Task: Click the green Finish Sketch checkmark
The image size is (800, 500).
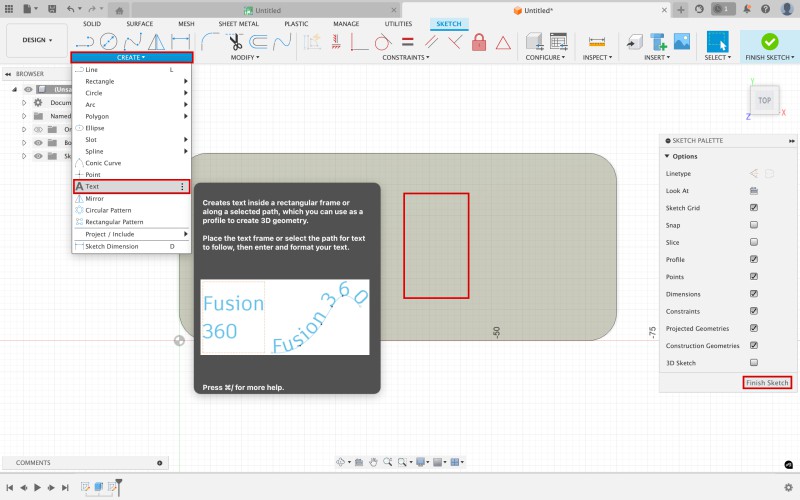Action: (x=769, y=42)
